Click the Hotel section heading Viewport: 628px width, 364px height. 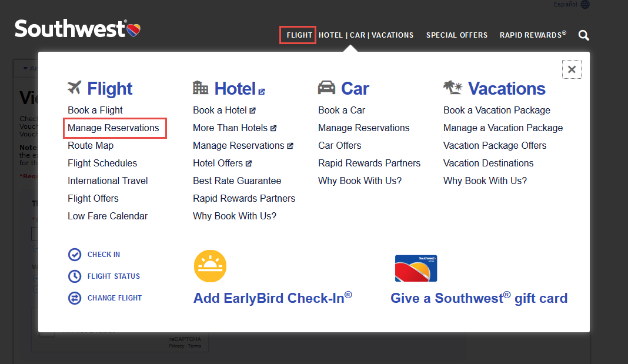[x=235, y=88]
